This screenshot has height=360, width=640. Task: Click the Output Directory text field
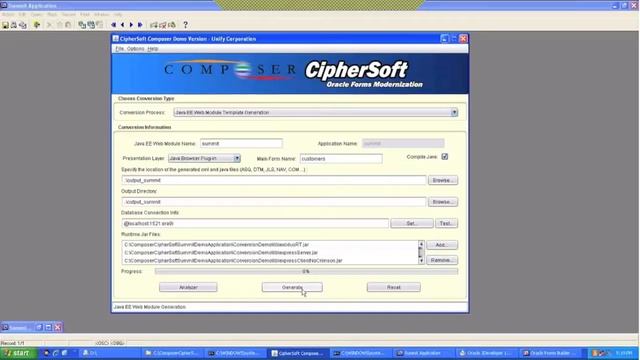pyautogui.click(x=273, y=202)
